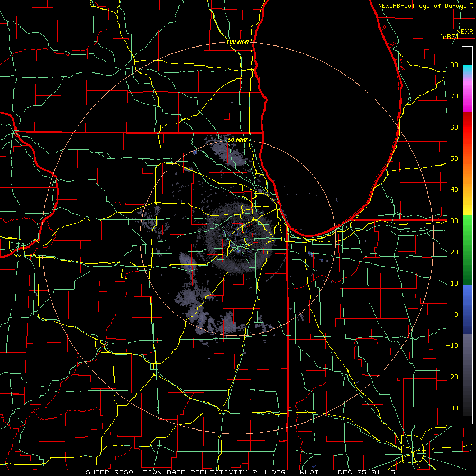Click the 60 value on the dBZ scale
Image resolution: width=476 pixels, height=476 pixels.
click(454, 127)
